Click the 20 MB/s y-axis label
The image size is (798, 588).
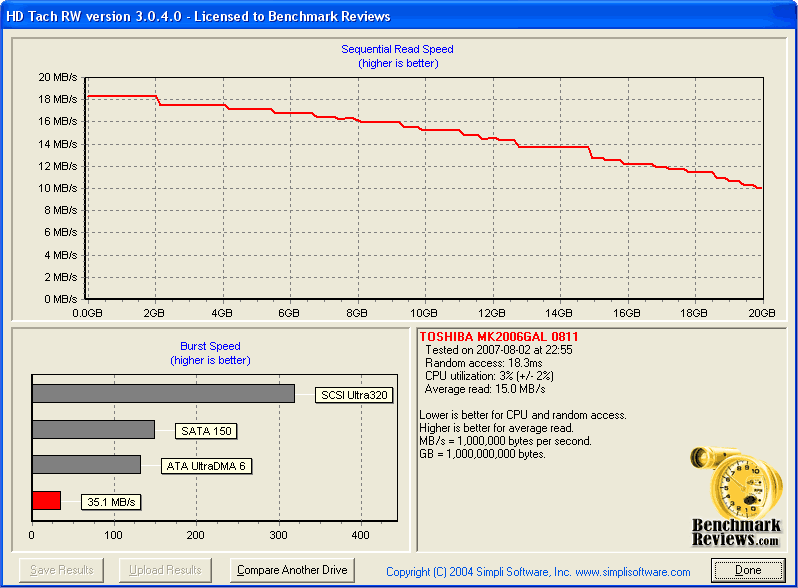click(58, 77)
